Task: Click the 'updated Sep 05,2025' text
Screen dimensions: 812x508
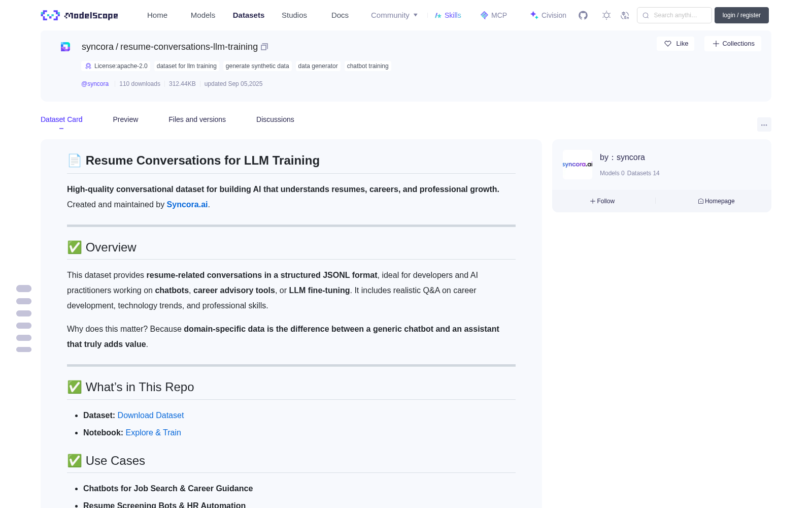Action: [233, 84]
